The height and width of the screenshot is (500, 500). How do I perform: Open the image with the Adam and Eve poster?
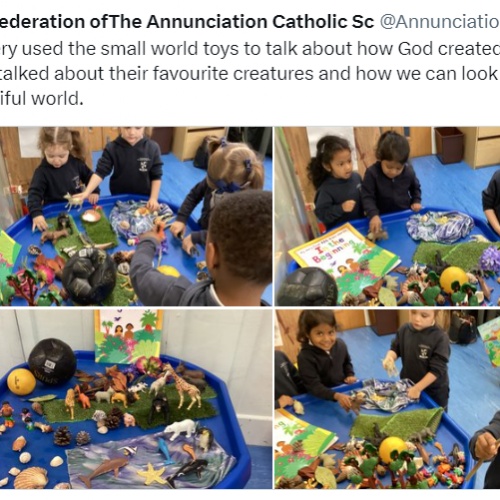(x=136, y=399)
